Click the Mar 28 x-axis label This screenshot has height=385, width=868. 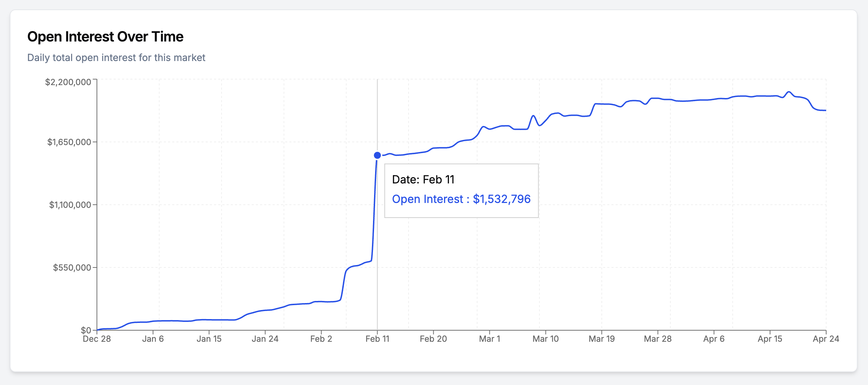point(657,339)
